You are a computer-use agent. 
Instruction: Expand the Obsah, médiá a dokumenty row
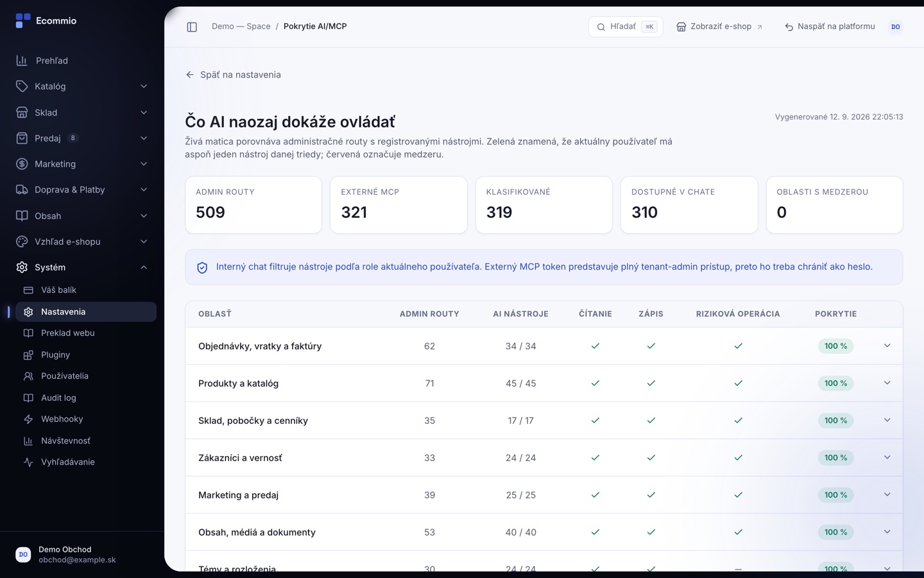tap(887, 532)
